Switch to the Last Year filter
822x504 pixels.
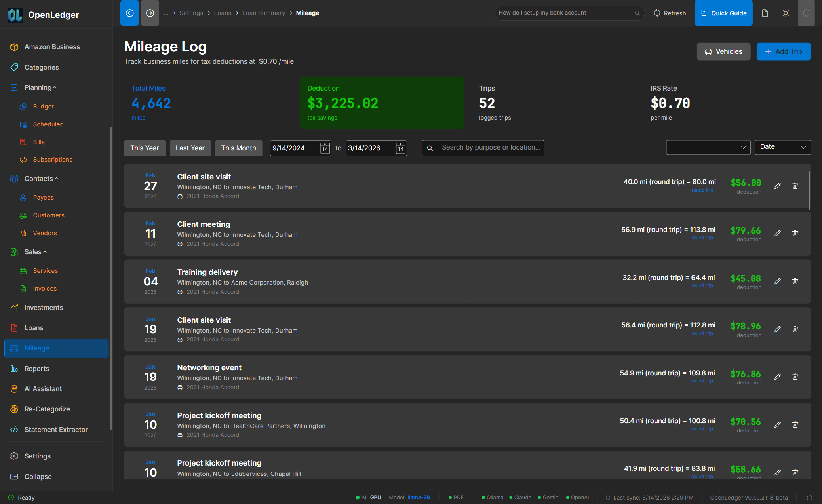pyautogui.click(x=190, y=148)
